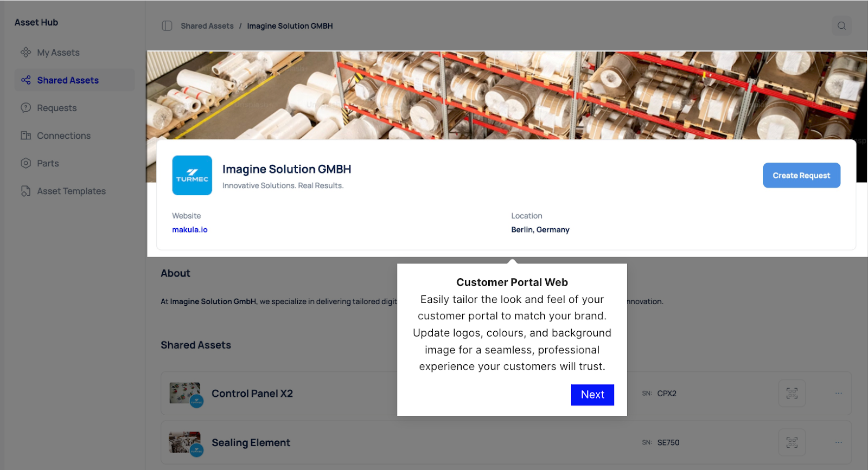Viewport: 868px width, 470px height.
Task: Show QR code for Sealing Element
Action: pyautogui.click(x=792, y=443)
